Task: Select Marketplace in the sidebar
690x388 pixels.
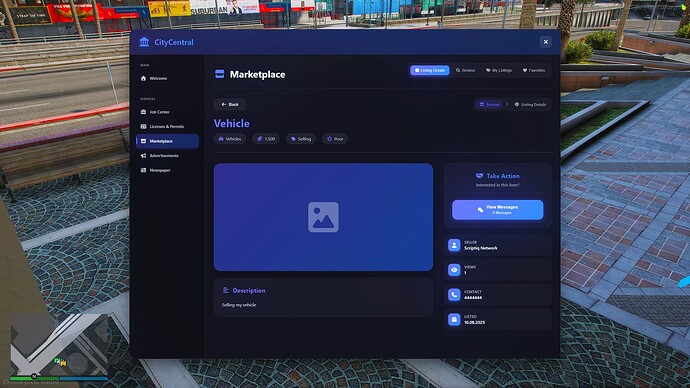Action: click(x=167, y=141)
